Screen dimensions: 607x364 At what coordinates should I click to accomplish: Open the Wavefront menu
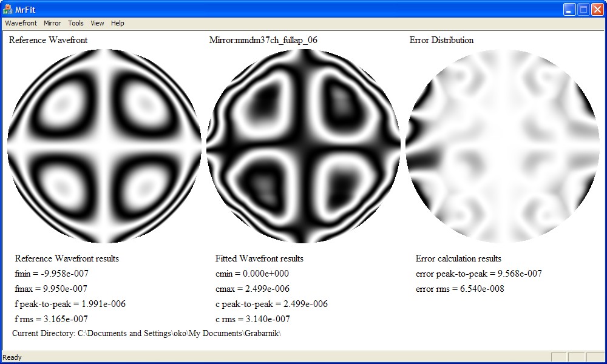(x=21, y=23)
